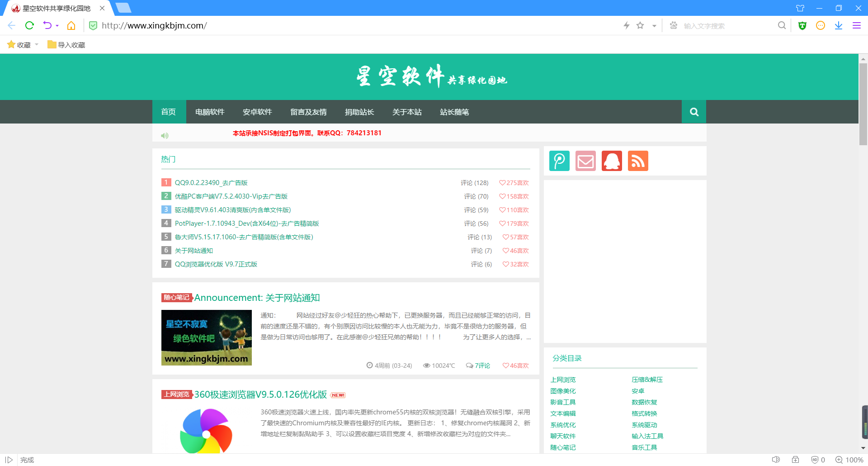This screenshot has width=868, height=466.
Task: Open PotPlayer-1.7.10943_Dev link
Action: coord(247,223)
